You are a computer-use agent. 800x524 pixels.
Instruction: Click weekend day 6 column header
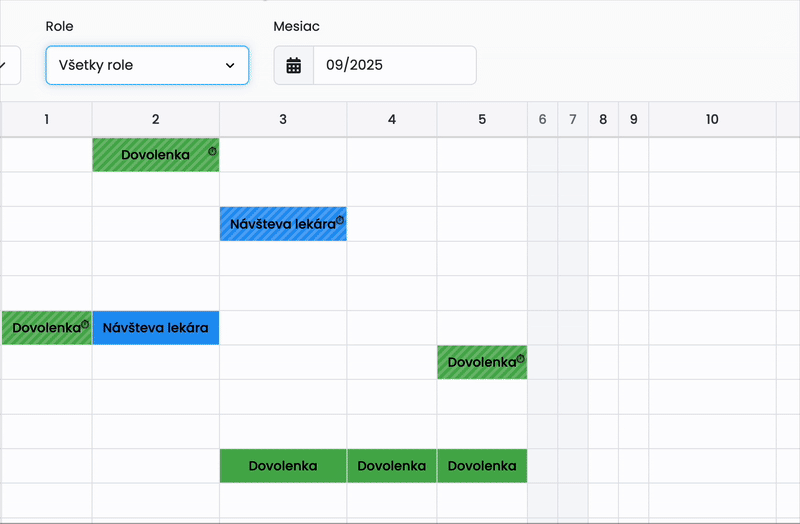click(x=542, y=120)
